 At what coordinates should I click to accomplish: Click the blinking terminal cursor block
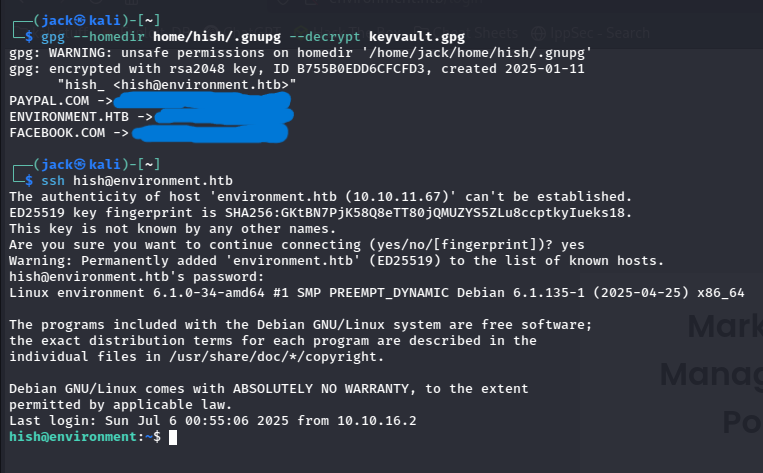click(173, 437)
